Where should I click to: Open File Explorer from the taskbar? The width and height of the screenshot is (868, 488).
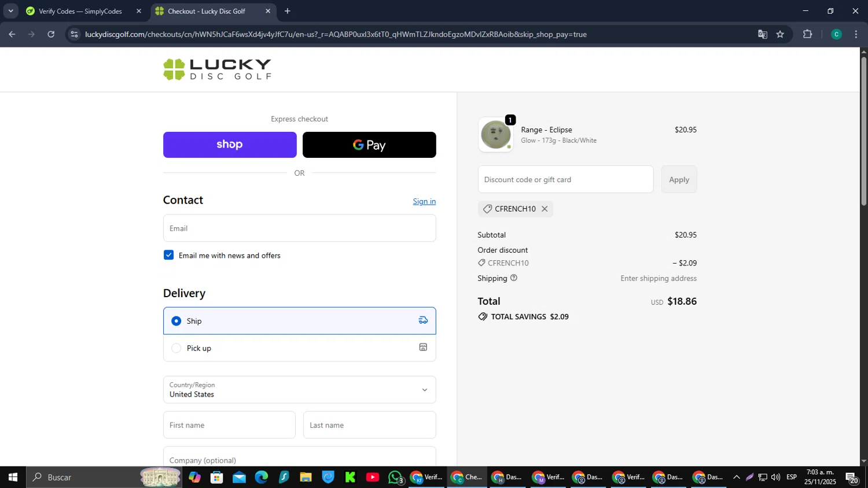click(x=306, y=477)
